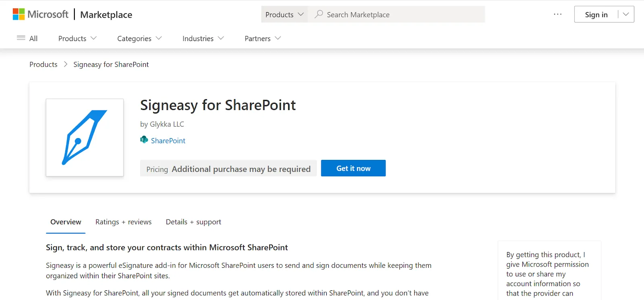The width and height of the screenshot is (644, 300).
Task: Click the Pricing additional purchase label
Action: tap(228, 169)
